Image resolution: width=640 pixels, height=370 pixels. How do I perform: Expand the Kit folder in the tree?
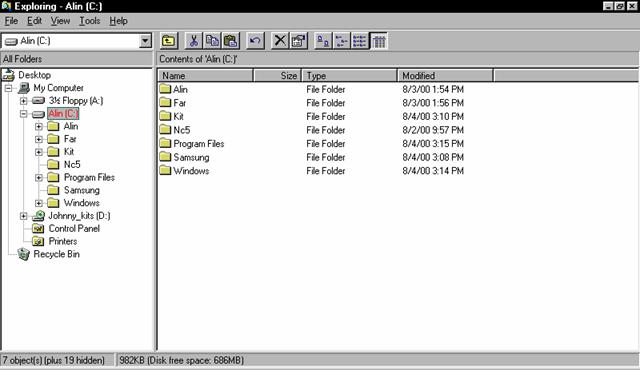click(39, 152)
